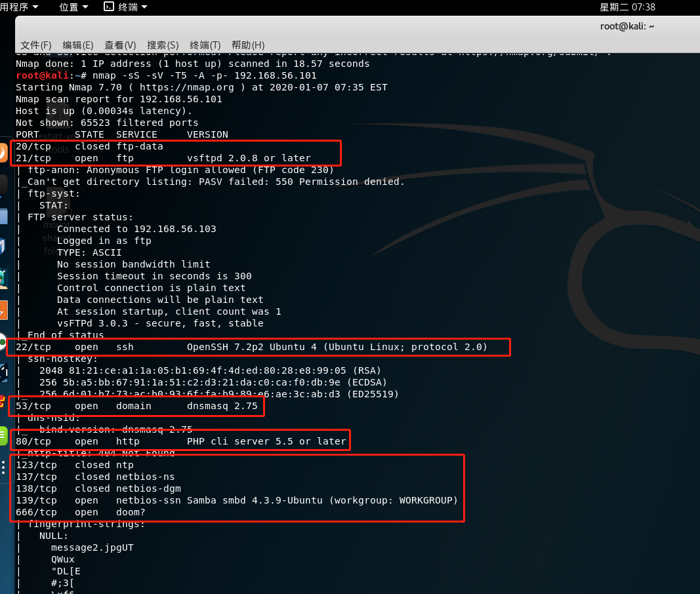
Task: Select the 137/tcp closed netbios-ns row
Action: tap(95, 477)
